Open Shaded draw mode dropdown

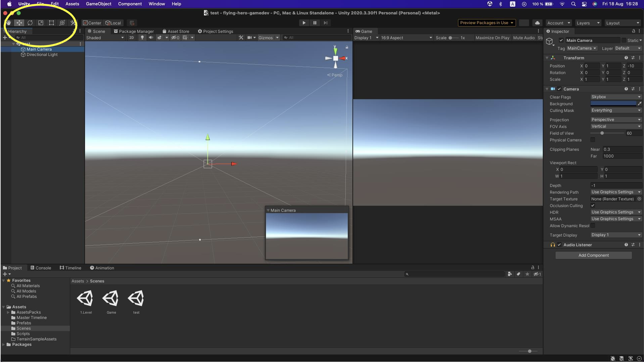105,38
